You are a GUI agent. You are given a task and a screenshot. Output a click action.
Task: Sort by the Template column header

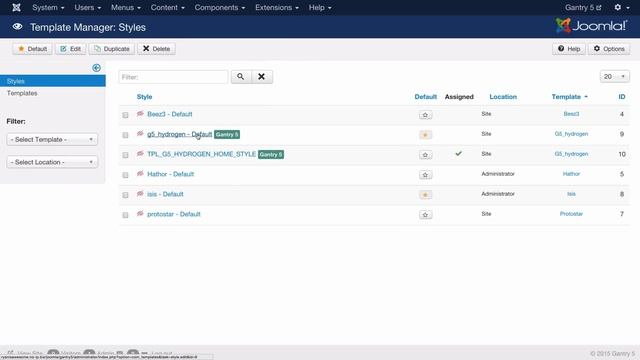pos(569,97)
